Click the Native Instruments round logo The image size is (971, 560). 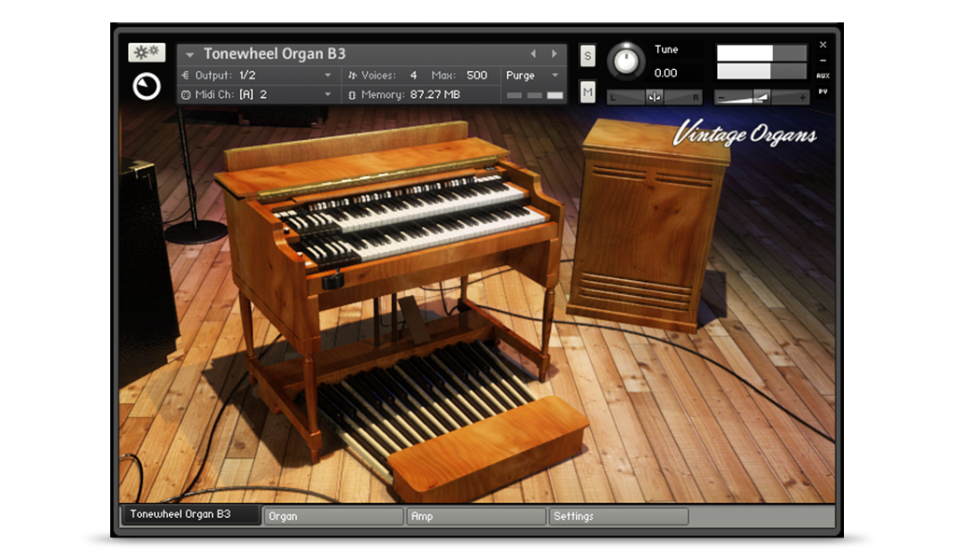[x=147, y=86]
